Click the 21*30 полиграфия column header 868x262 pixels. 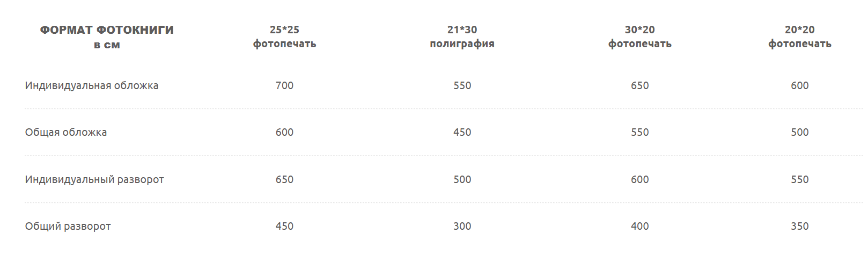[x=462, y=37]
